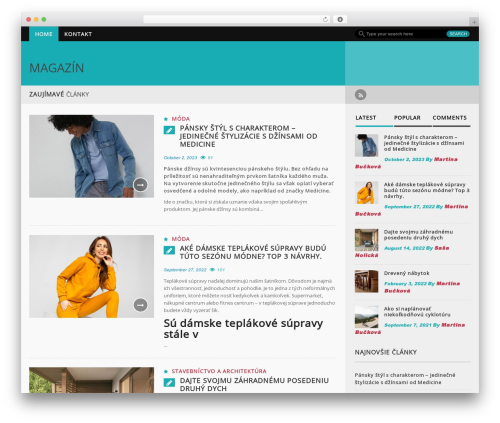Image resolution: width=500 pixels, height=423 pixels.
Task: Click the October 2, 2023 article date
Action: pos(180,158)
